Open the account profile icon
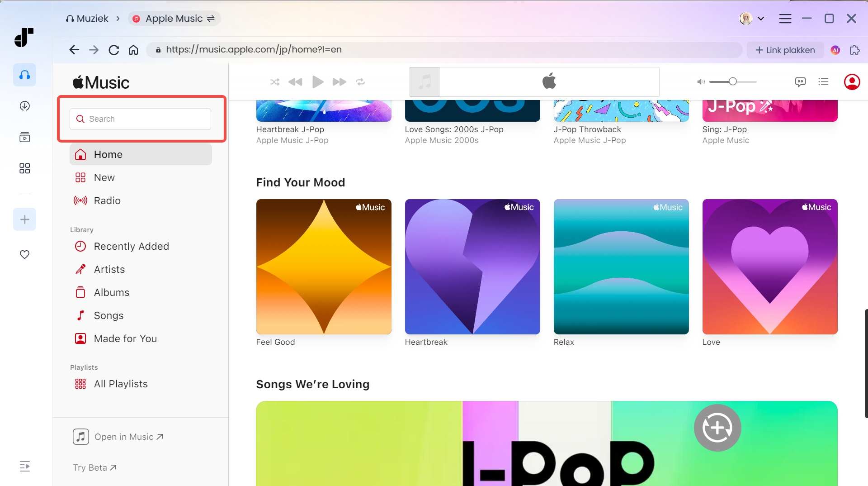Viewport: 868px width, 486px height. [x=853, y=82]
